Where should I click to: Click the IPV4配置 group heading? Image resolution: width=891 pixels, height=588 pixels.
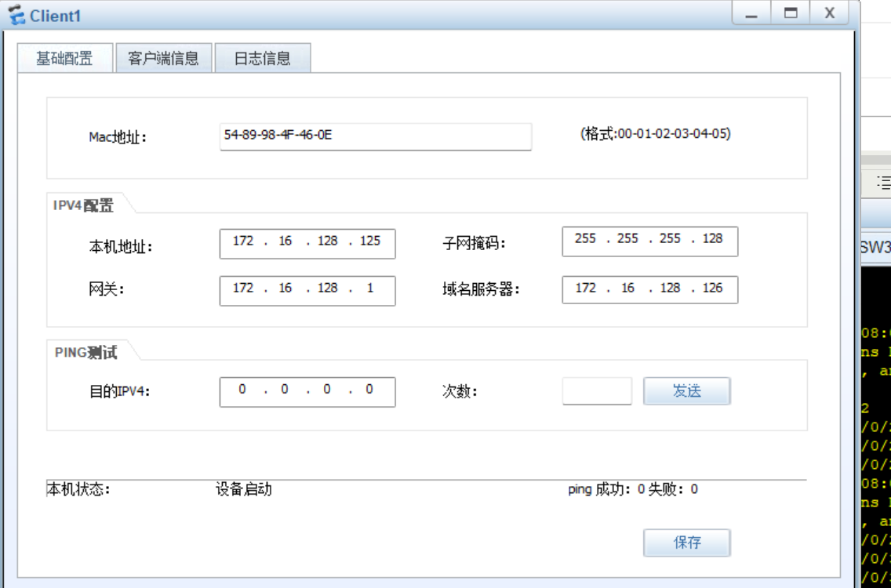click(83, 205)
